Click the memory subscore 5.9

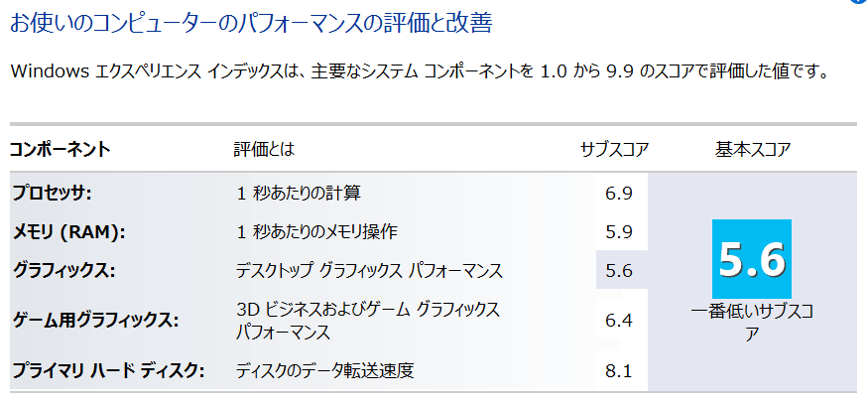click(x=618, y=231)
